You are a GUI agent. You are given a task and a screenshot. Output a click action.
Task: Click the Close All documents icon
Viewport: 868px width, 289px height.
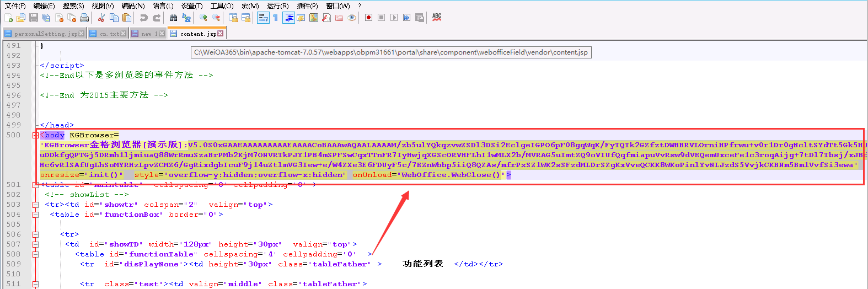pos(72,18)
